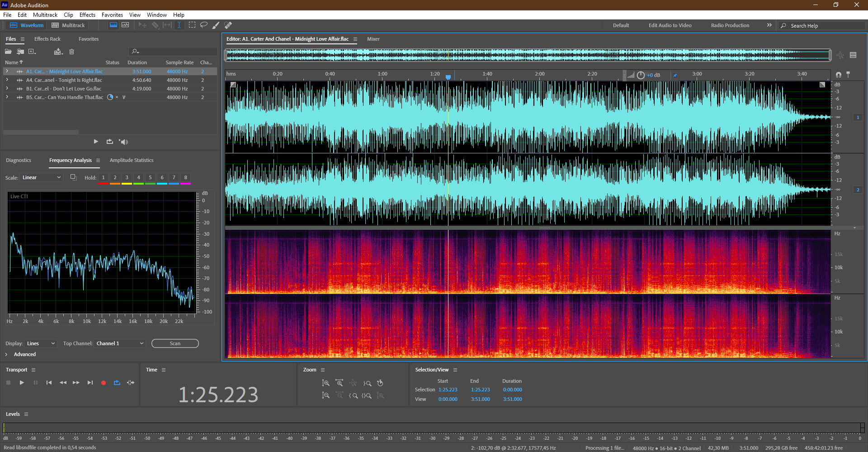This screenshot has height=452, width=868.
Task: Click Insert into Multitrack icon
Action: point(58,52)
